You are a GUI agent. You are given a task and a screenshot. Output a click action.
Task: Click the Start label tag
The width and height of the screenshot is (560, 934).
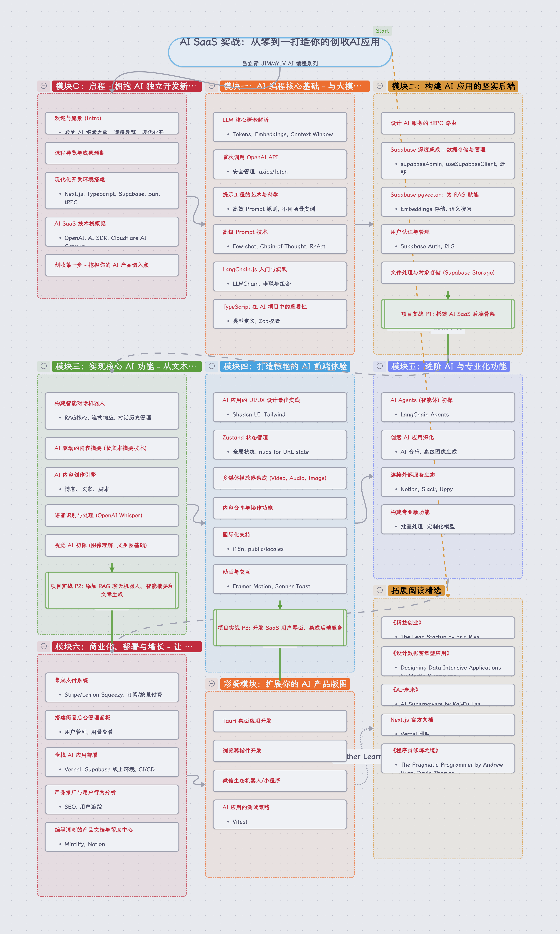click(x=382, y=31)
